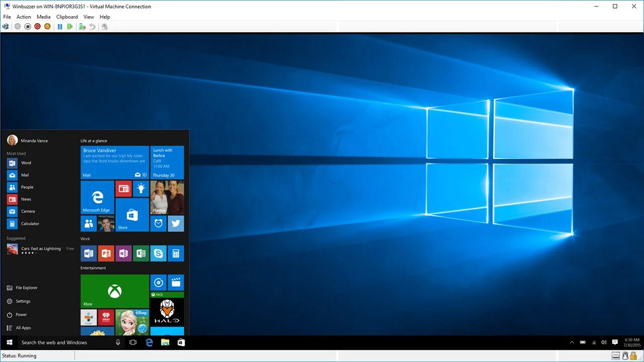
Task: Click the Ctrl+Alt+Del toolbar icon
Action: click(x=6, y=26)
